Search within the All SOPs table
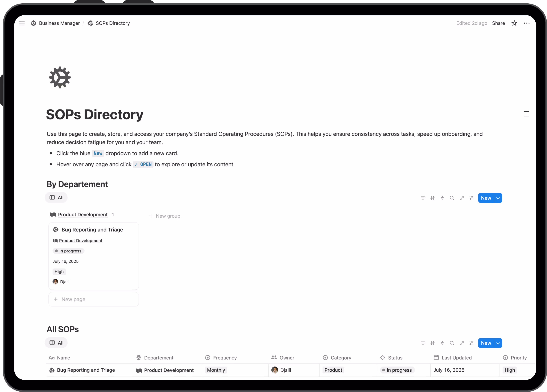 452,343
